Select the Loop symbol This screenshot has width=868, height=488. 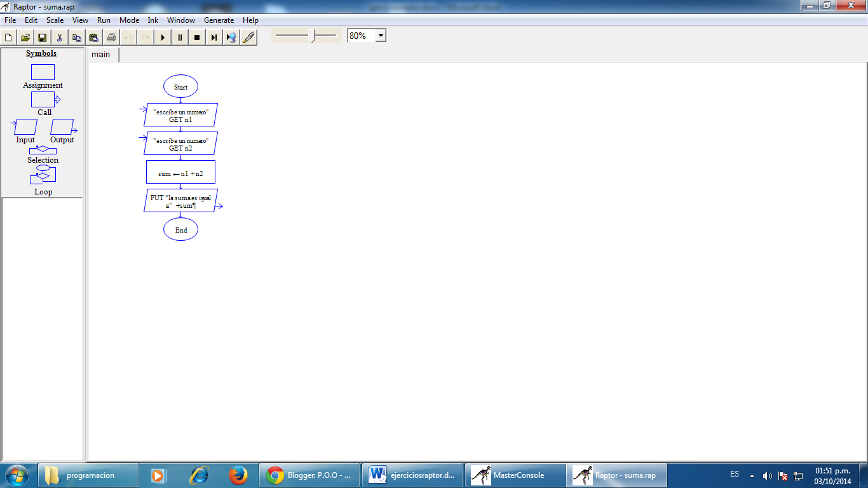click(43, 175)
